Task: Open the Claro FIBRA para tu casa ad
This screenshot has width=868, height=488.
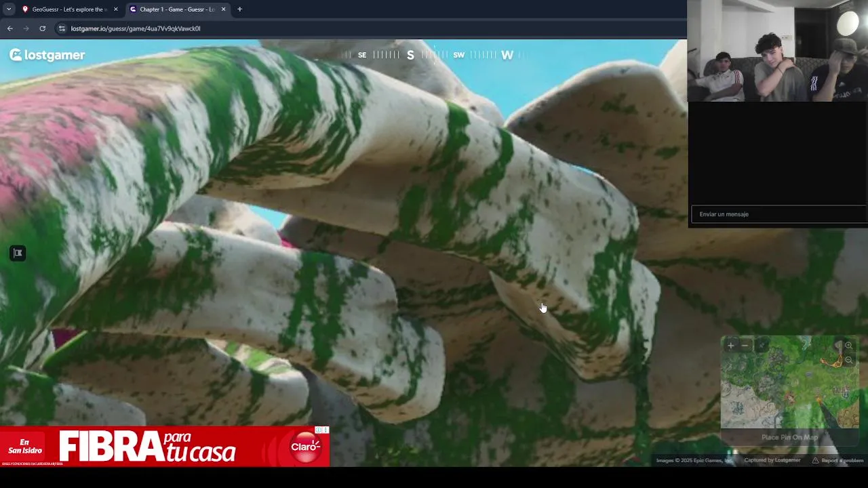Action: [x=165, y=447]
